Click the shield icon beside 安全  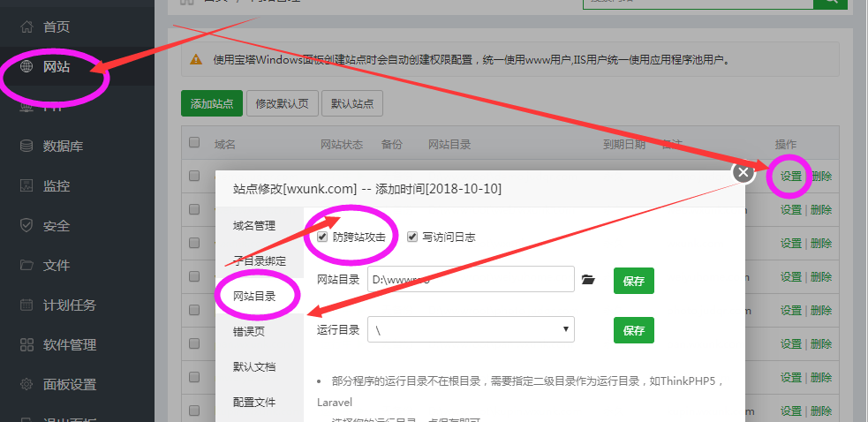click(26, 226)
